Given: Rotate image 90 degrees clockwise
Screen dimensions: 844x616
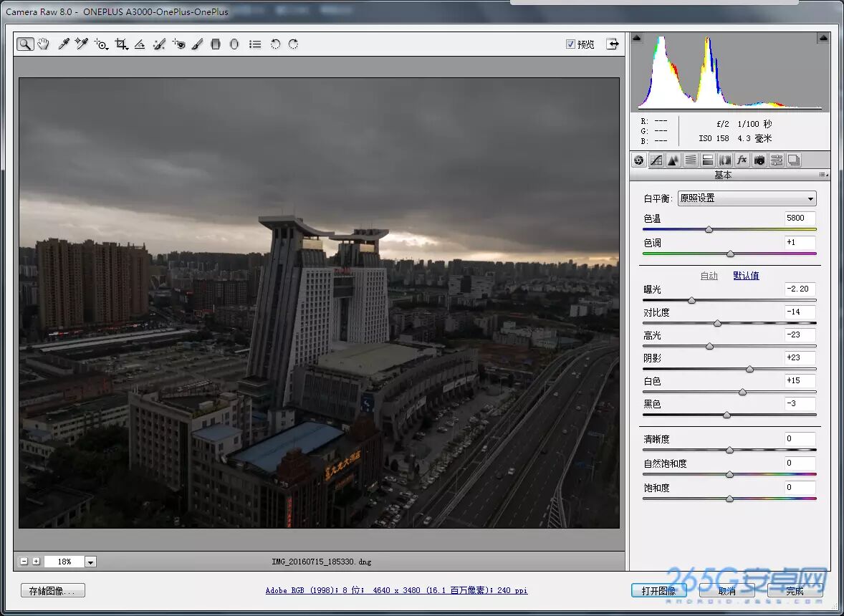Looking at the screenshot, I should pyautogui.click(x=293, y=44).
